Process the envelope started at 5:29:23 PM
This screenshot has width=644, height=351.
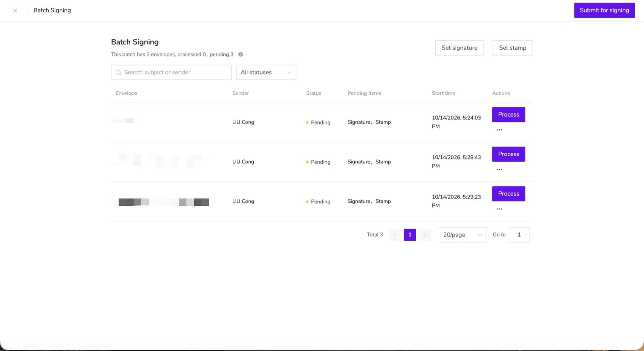[x=509, y=193]
